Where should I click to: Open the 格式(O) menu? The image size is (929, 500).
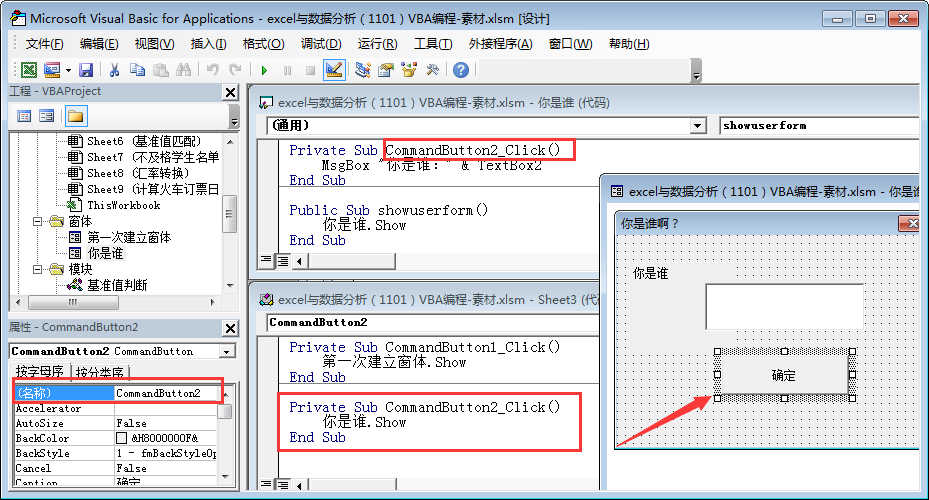point(264,44)
